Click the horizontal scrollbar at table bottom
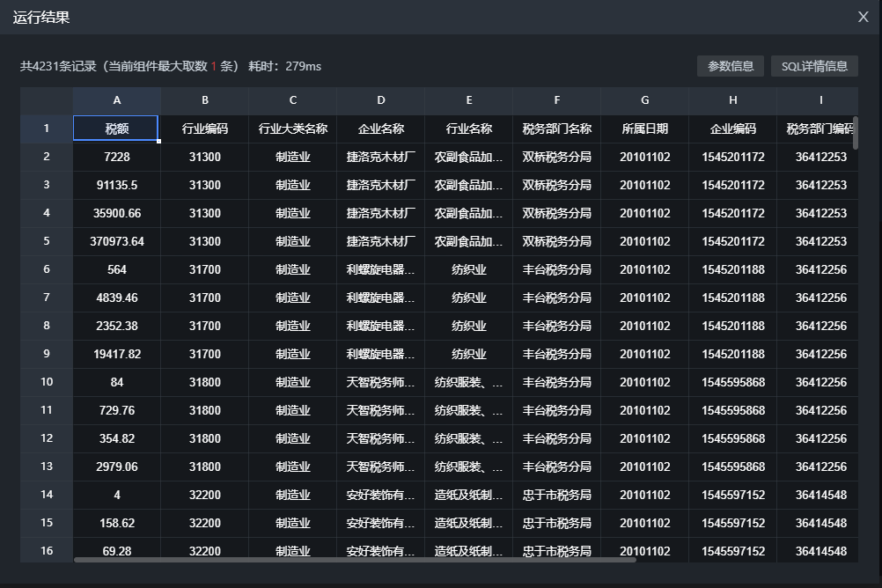 [x=352, y=559]
